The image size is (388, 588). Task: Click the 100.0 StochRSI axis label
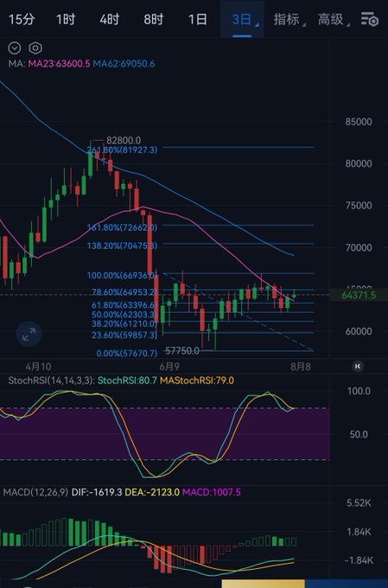(359, 391)
